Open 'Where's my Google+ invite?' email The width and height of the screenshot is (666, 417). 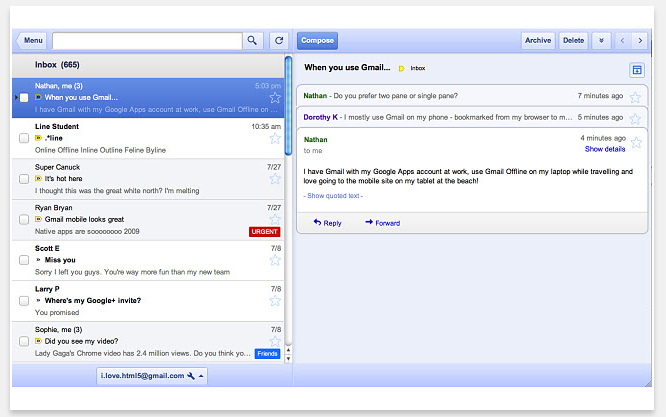pyautogui.click(x=148, y=301)
